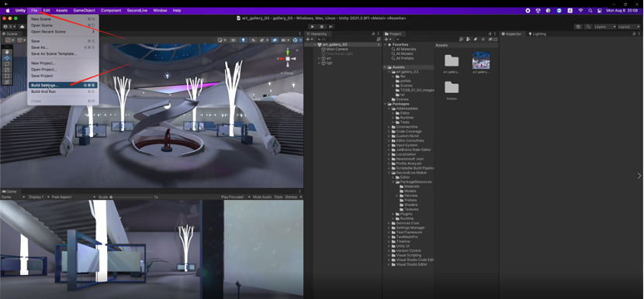Open the shading draw mode dropdown
644x299 pixels.
tap(222, 40)
